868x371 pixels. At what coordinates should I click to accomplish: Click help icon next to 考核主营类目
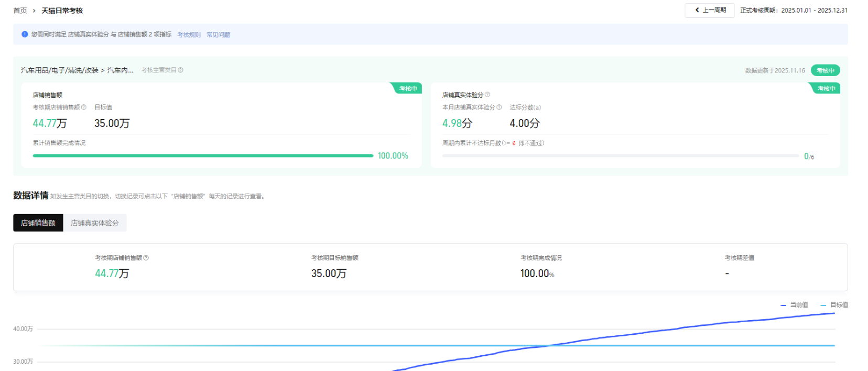click(x=180, y=70)
